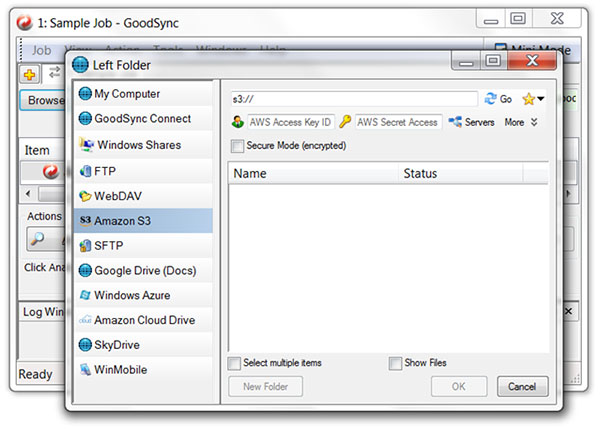Image resolution: width=600 pixels, height=429 pixels.
Task: Focus the AWS Secret Access field
Action: pos(398,122)
